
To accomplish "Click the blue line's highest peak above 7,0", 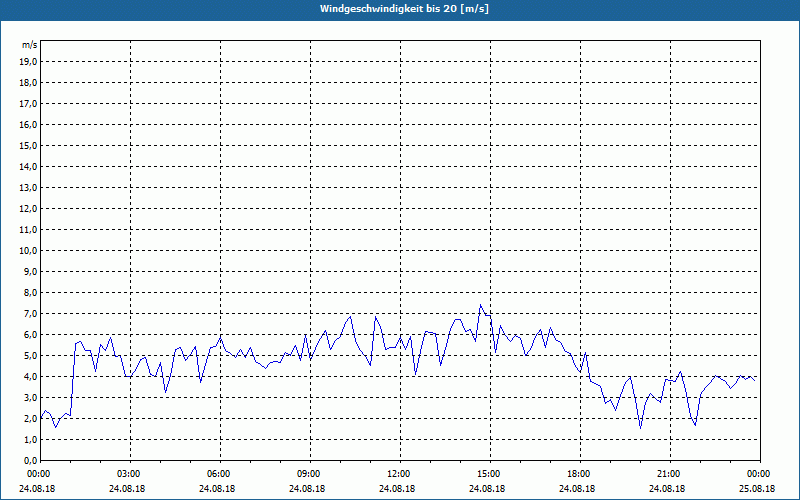I will pos(480,306).
